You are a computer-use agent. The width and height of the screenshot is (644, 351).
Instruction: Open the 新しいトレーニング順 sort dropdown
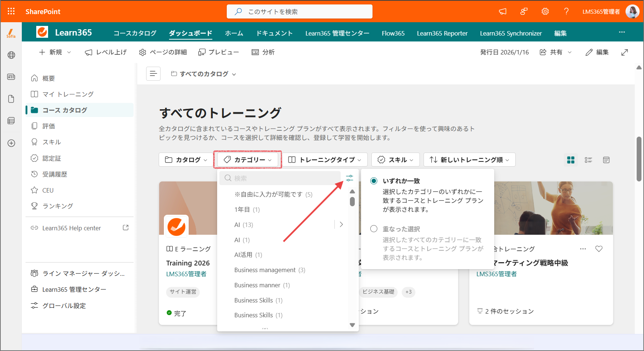point(469,160)
